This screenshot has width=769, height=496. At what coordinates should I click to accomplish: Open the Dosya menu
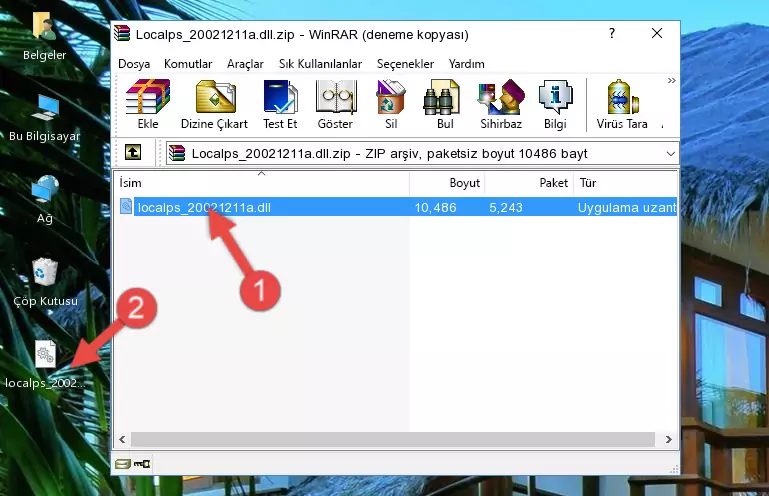point(134,64)
